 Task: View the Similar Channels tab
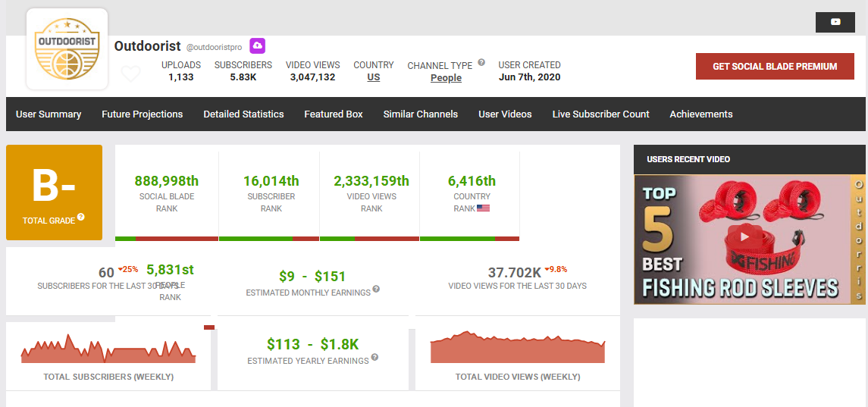coord(421,114)
